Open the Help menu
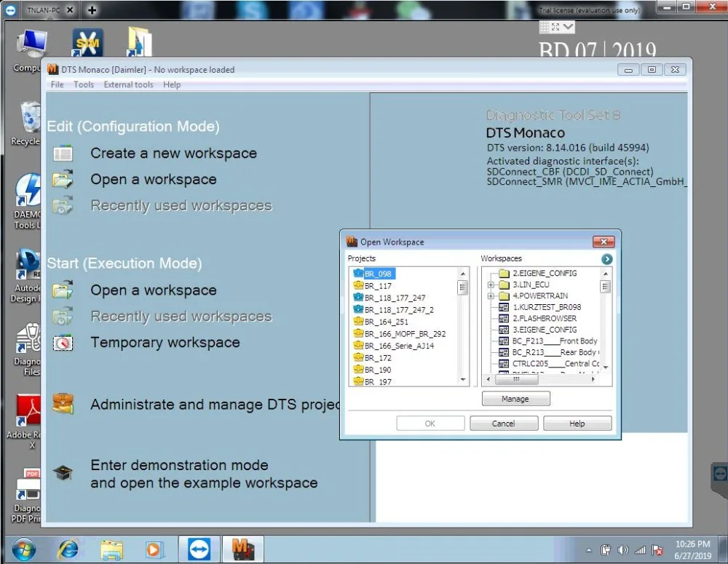The image size is (728, 564). pyautogui.click(x=172, y=84)
